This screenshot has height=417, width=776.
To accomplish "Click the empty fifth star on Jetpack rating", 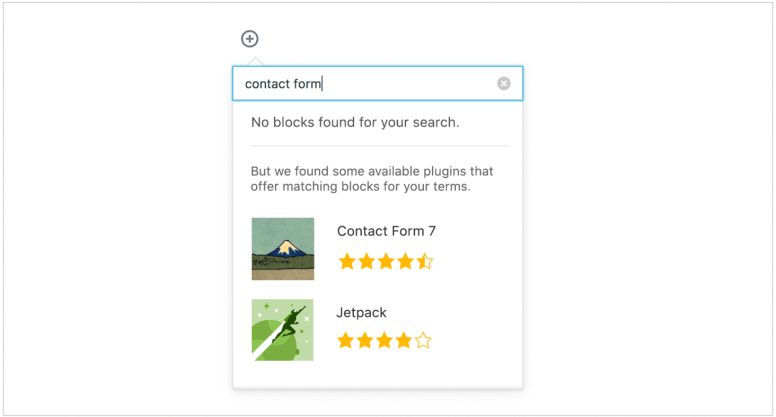I will (423, 340).
